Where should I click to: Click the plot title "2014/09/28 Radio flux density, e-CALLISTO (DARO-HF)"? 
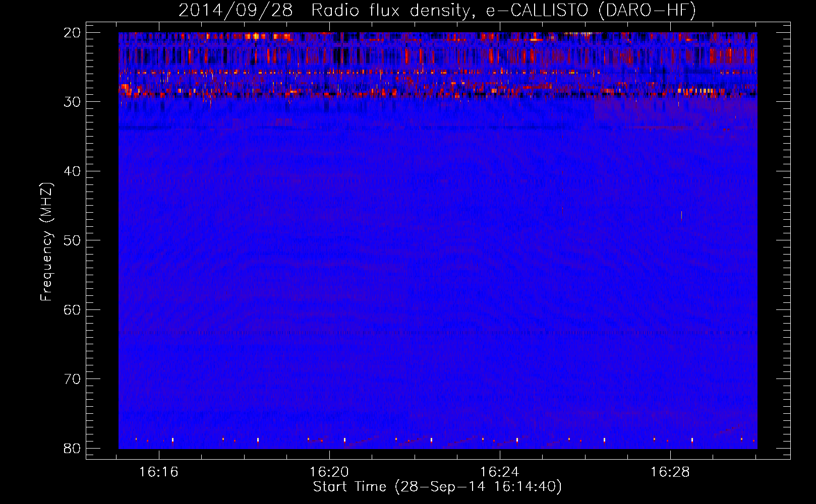[437, 10]
